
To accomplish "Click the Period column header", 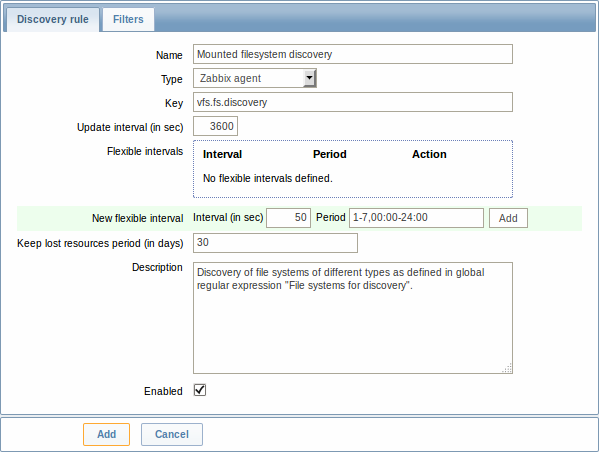I will (330, 154).
